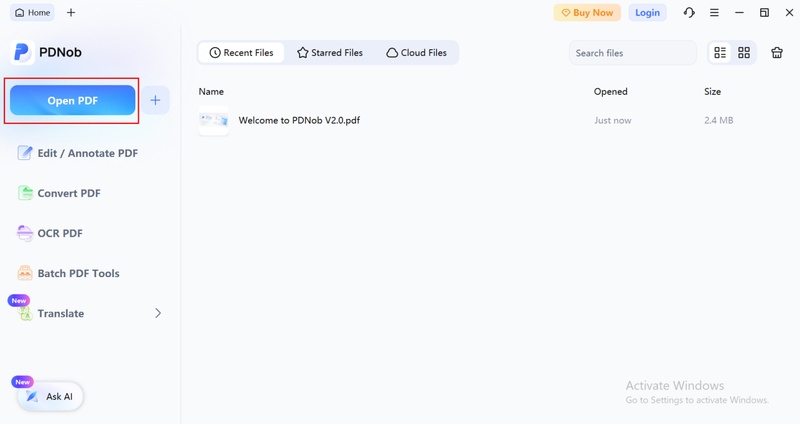Click the Open PDF button

[x=72, y=101]
